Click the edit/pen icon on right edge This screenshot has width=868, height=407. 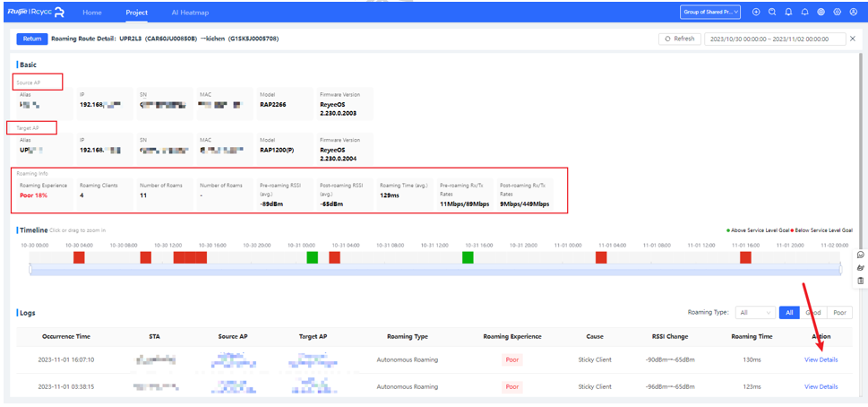point(860,267)
